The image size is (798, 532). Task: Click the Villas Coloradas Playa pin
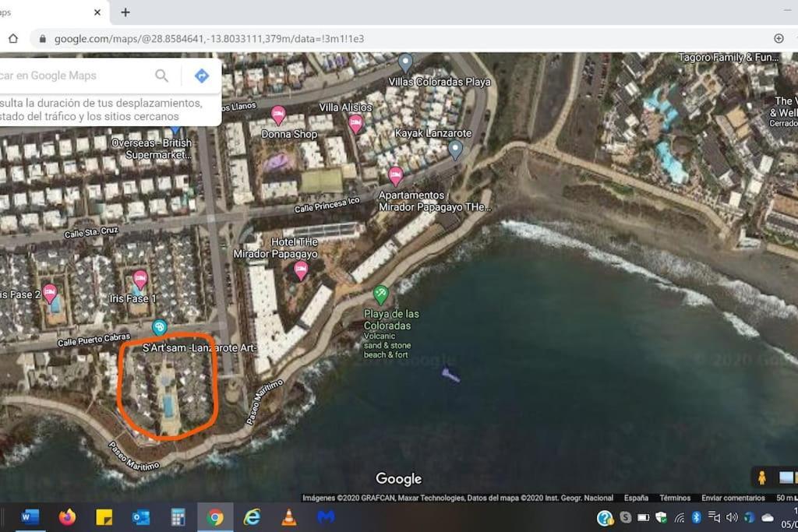pyautogui.click(x=405, y=62)
